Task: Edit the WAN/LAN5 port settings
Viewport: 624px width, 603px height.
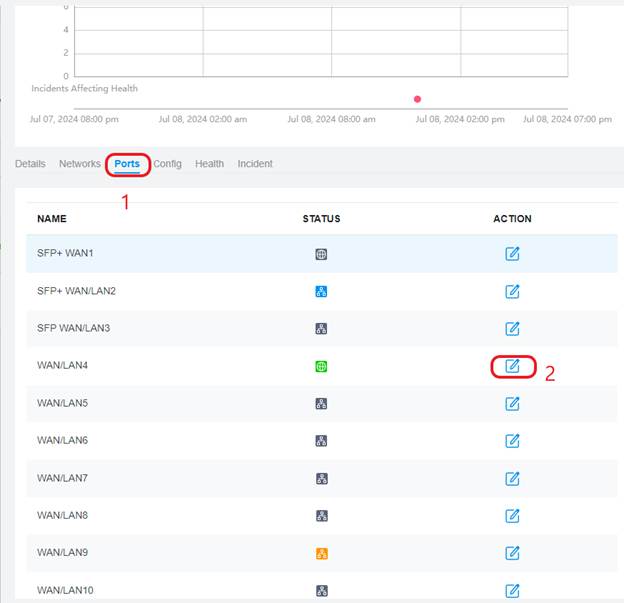Action: tap(512, 403)
